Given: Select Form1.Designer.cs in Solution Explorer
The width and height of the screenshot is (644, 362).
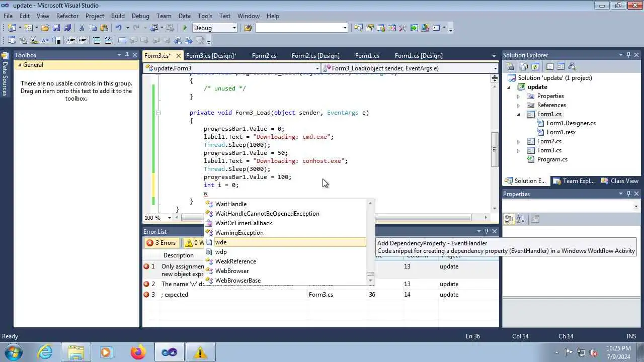Looking at the screenshot, I should [x=571, y=123].
